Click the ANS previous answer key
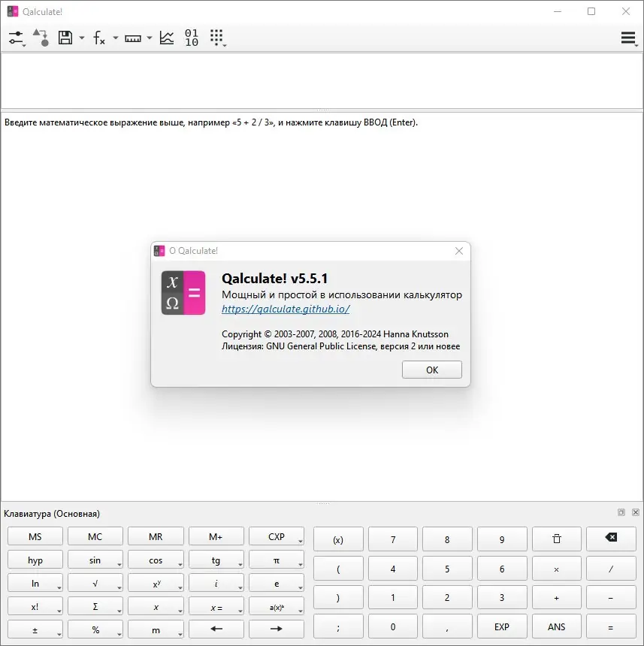Viewport: 644px width, 646px height. 556,626
